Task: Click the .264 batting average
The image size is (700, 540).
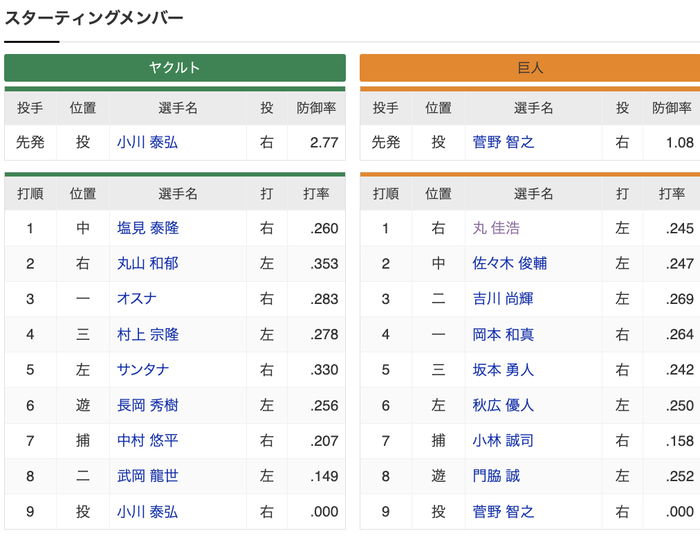Action: coord(679,335)
